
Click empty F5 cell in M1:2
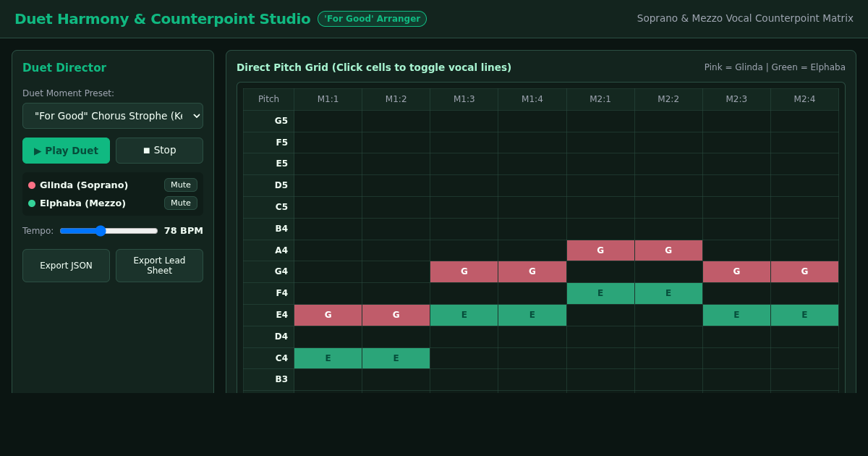396,143
